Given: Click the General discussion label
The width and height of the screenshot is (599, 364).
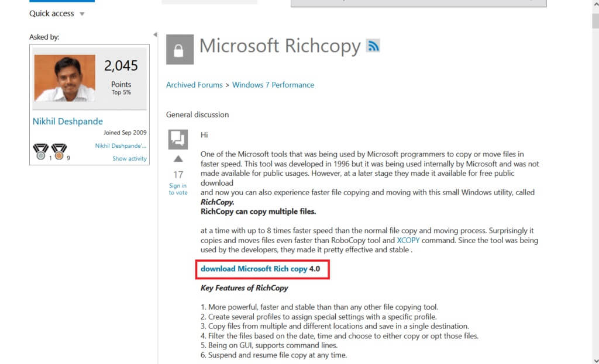Looking at the screenshot, I should point(198,115).
